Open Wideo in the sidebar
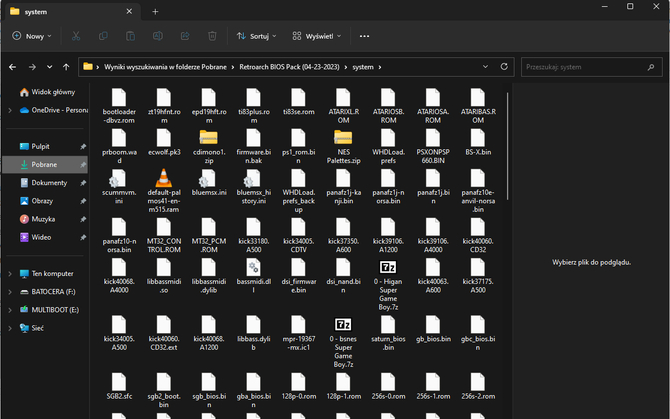The image size is (670, 419). (x=45, y=237)
